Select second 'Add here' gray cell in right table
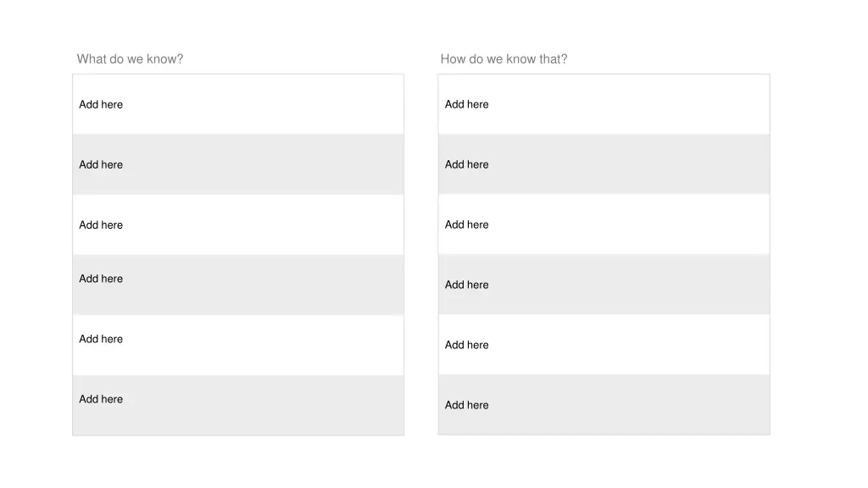Screen dimensions: 868x488 (604, 164)
